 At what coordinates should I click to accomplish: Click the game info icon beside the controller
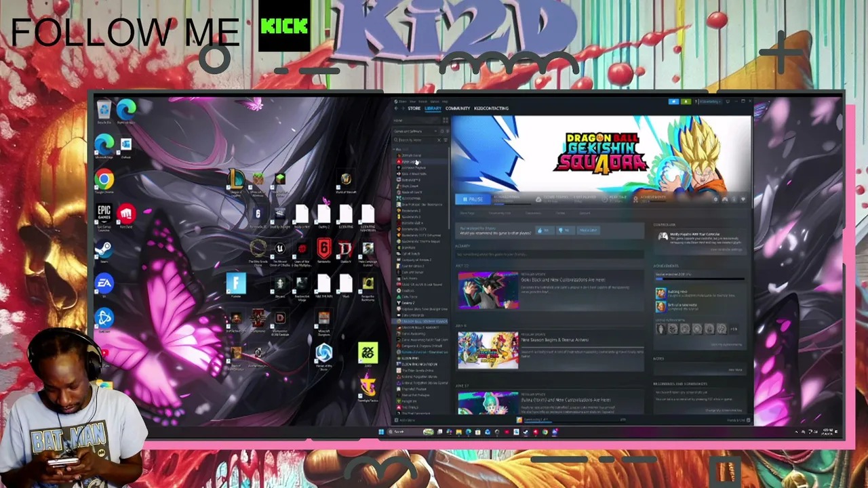click(734, 199)
